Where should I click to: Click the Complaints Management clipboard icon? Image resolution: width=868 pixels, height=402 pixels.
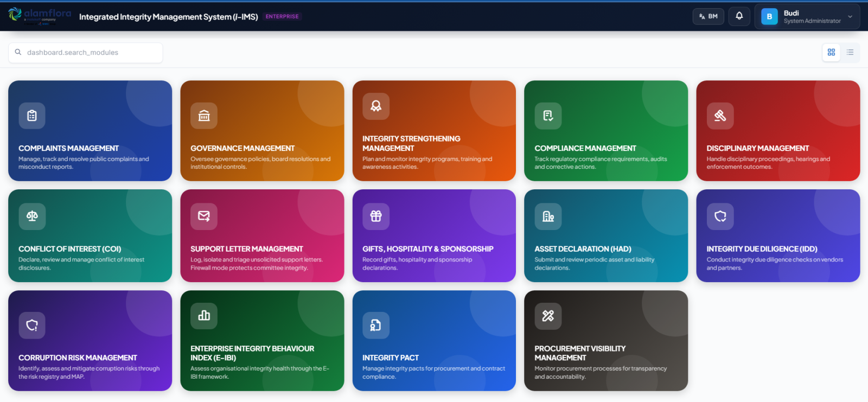[x=32, y=116]
